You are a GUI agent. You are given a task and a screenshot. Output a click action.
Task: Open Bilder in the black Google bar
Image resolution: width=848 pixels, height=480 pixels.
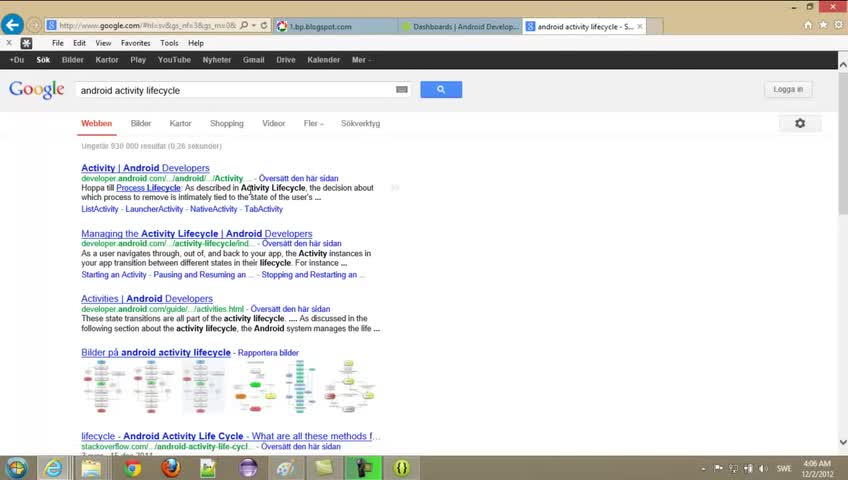click(72, 60)
